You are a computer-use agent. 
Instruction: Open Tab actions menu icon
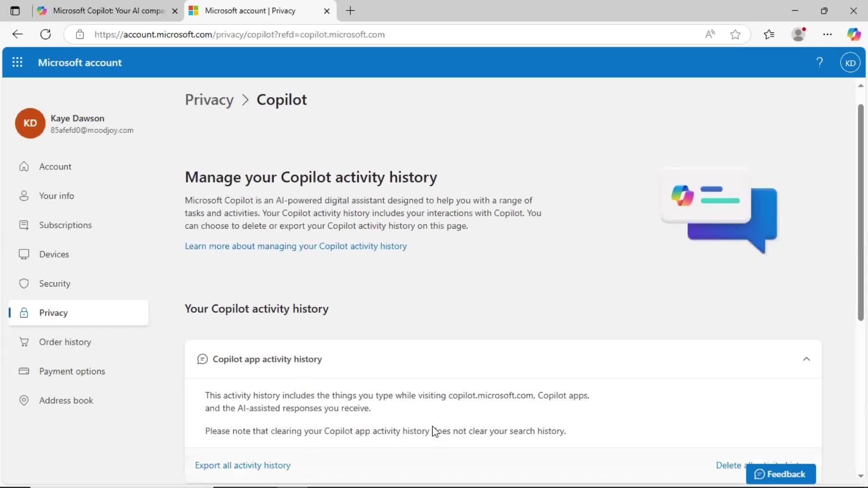pos(15,11)
